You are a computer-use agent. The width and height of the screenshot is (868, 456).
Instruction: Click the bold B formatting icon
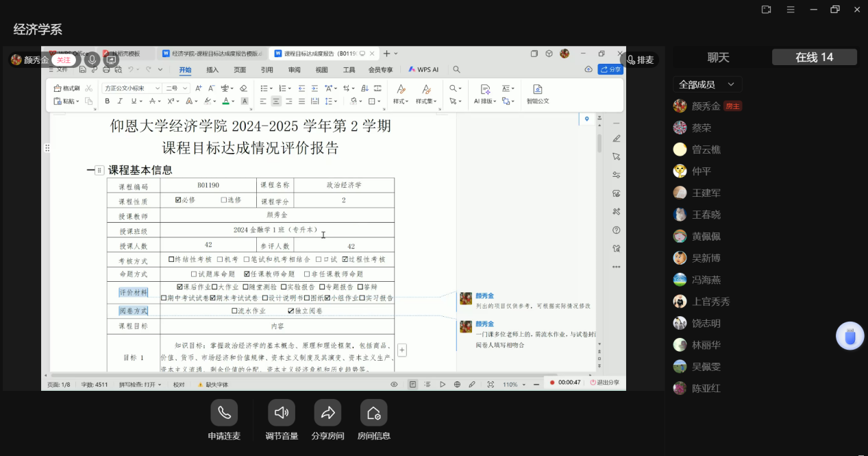click(107, 101)
